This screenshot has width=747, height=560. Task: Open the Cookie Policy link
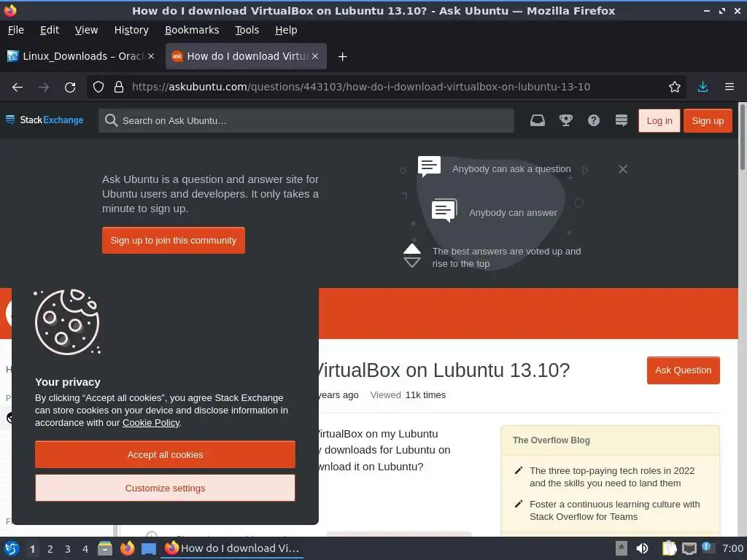151,423
